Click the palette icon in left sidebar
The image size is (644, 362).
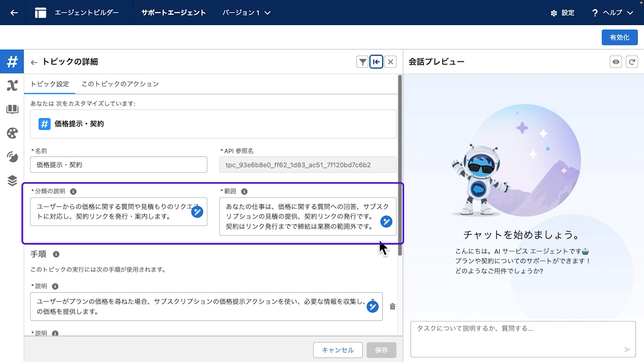(12, 133)
